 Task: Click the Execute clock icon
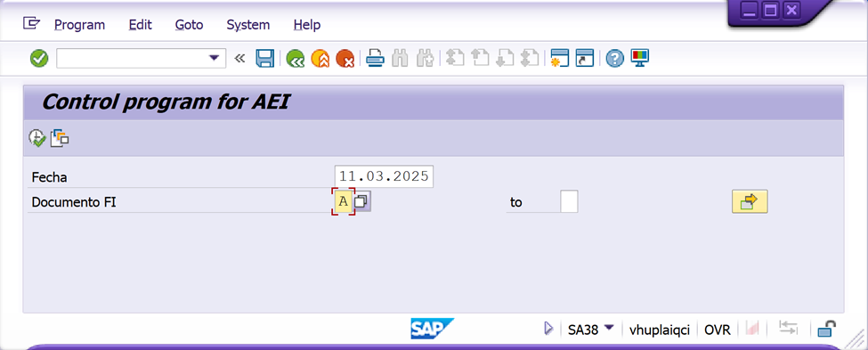point(37,138)
